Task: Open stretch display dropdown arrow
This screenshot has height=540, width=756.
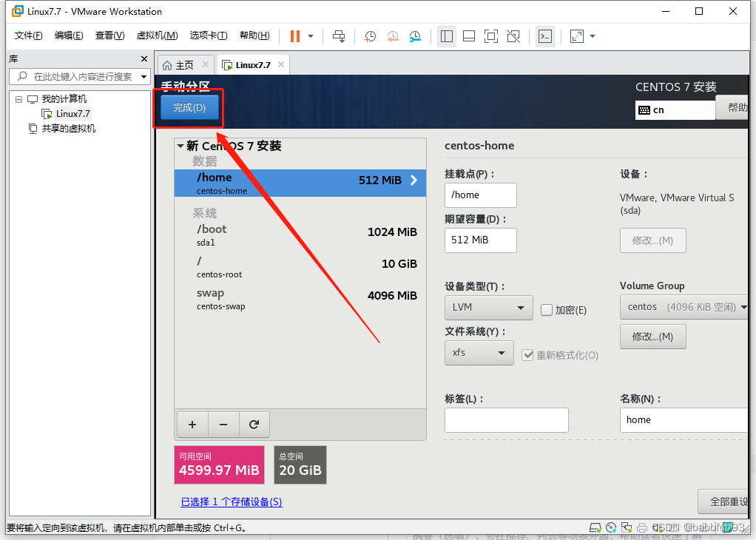Action: pyautogui.click(x=593, y=36)
